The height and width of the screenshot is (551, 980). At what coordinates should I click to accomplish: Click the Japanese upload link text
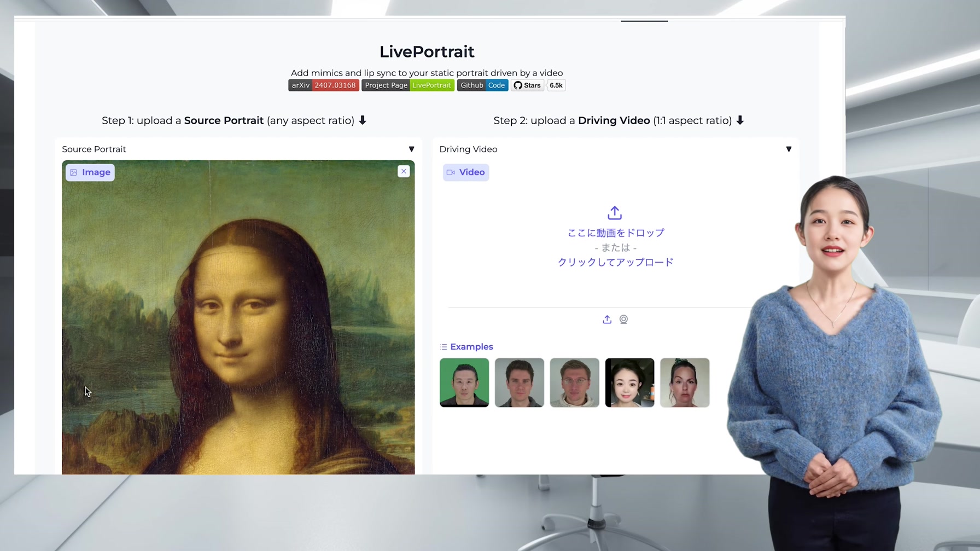click(x=616, y=262)
